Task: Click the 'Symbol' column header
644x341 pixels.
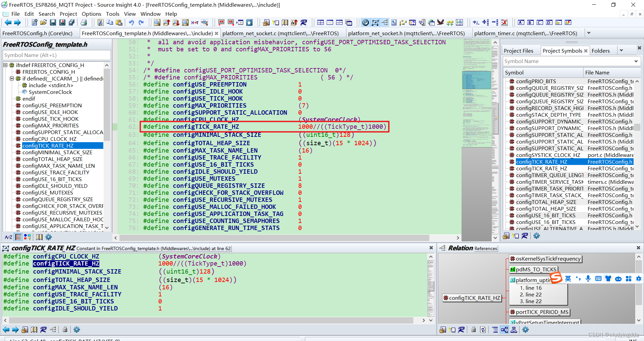Action: (543, 72)
